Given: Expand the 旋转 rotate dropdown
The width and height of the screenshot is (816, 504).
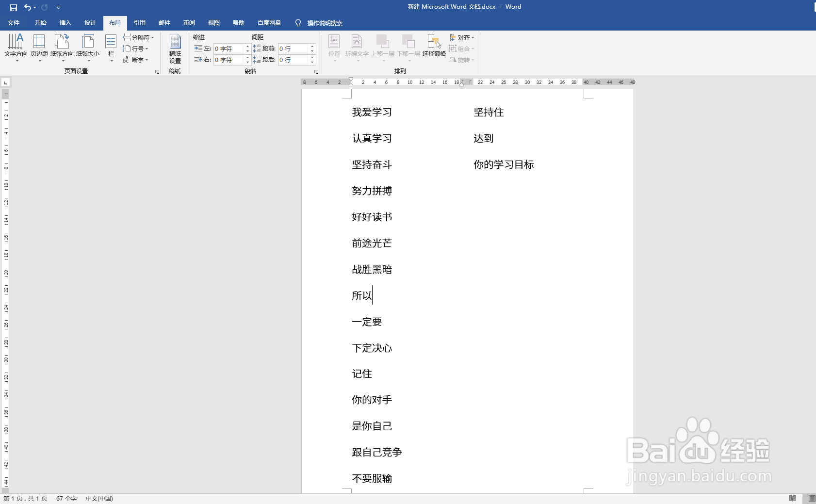Looking at the screenshot, I should (x=462, y=60).
